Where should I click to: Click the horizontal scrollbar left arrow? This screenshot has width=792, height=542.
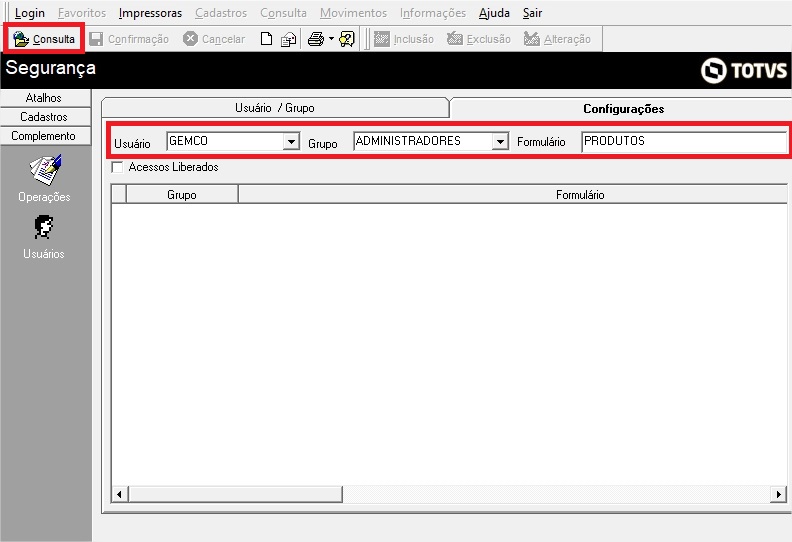[119, 494]
